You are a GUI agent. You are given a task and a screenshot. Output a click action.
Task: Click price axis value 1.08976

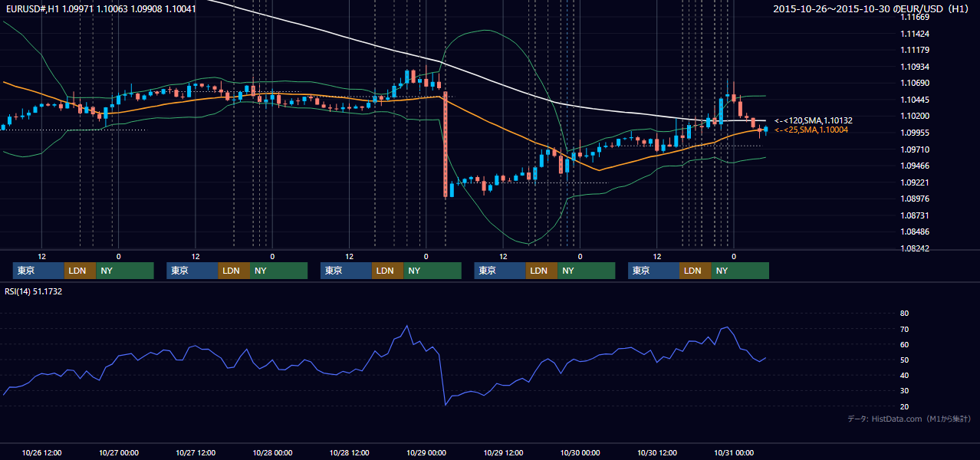pyautogui.click(x=915, y=199)
